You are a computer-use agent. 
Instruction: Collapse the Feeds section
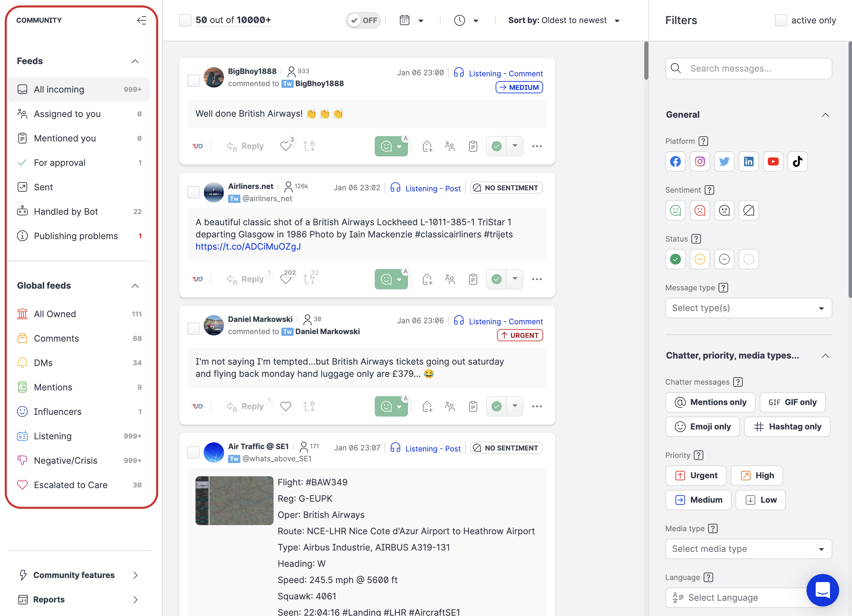[x=135, y=61]
